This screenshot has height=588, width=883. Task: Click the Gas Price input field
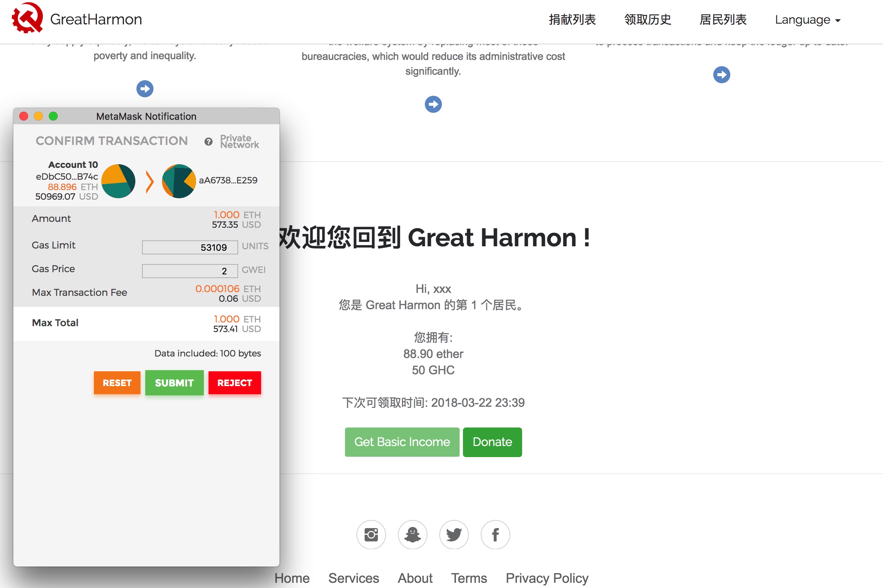tap(190, 271)
